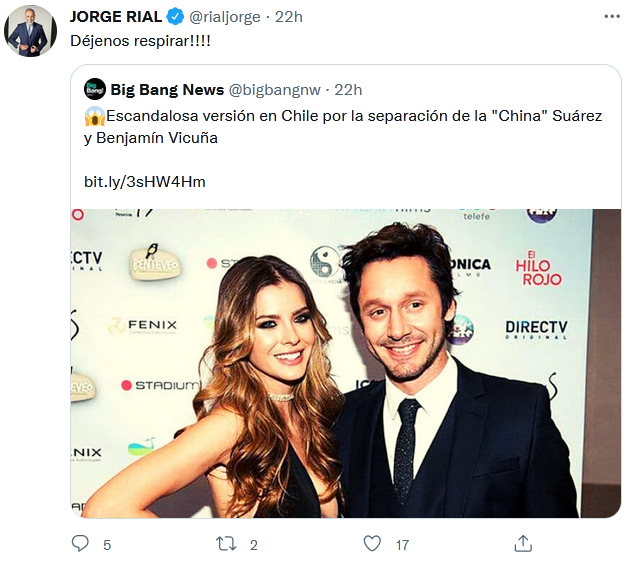The height and width of the screenshot is (563, 635).
Task: Click the 22h timestamp on Jorge Rial's tweet
Action: 289,17
